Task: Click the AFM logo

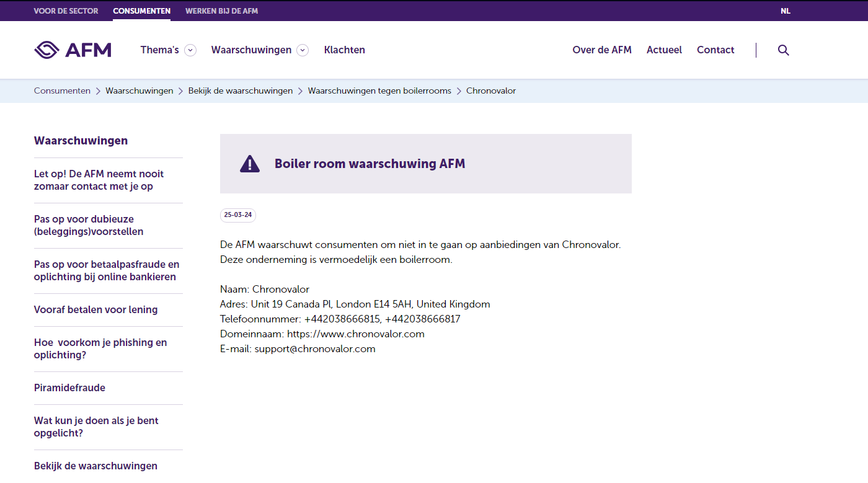Action: (73, 50)
